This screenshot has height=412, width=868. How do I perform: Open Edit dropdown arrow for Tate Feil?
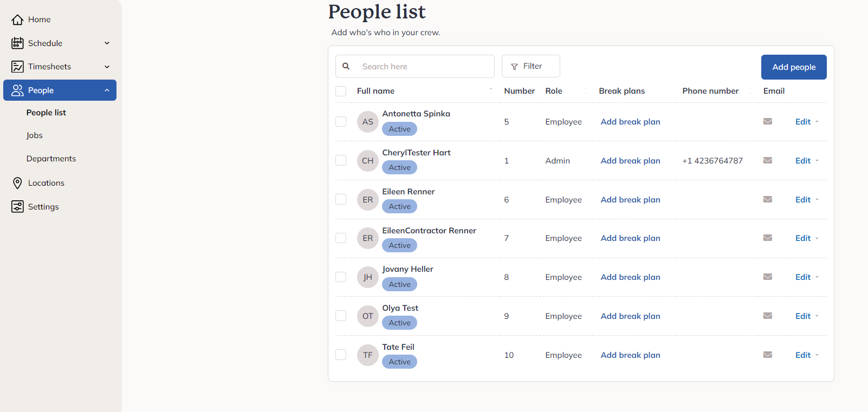pos(817,355)
